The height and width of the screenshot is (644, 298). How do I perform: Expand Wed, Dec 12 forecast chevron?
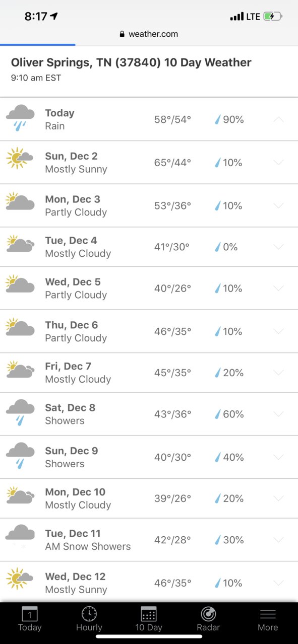click(278, 583)
